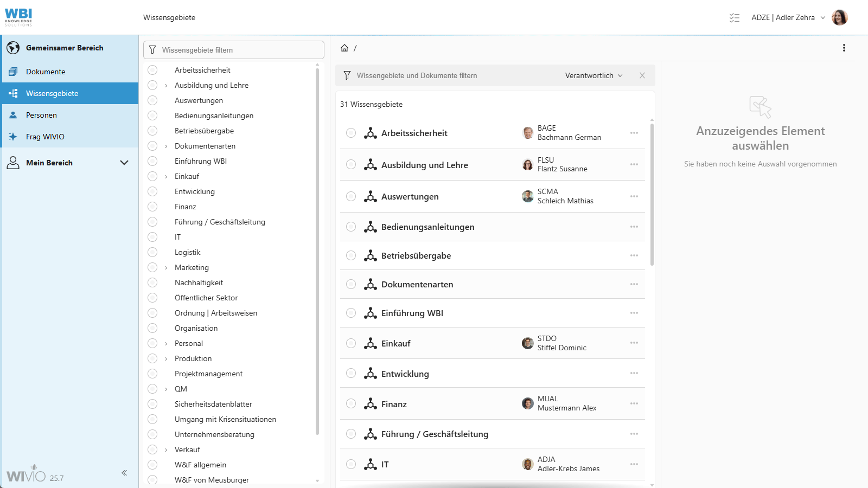Clear the active filter using the X button
The width and height of the screenshot is (868, 488).
point(642,75)
